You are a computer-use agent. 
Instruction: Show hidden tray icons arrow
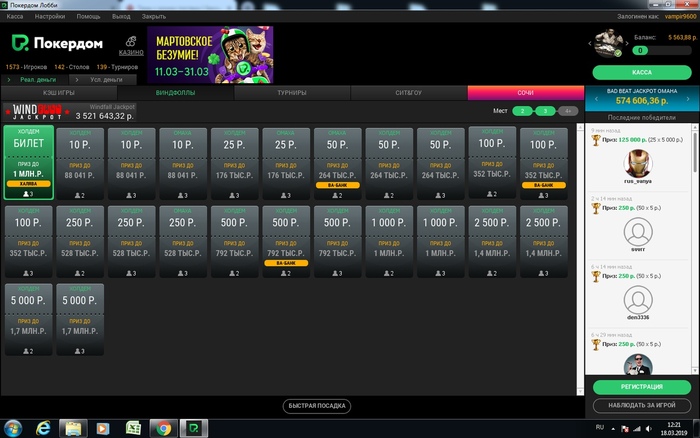click(x=613, y=429)
